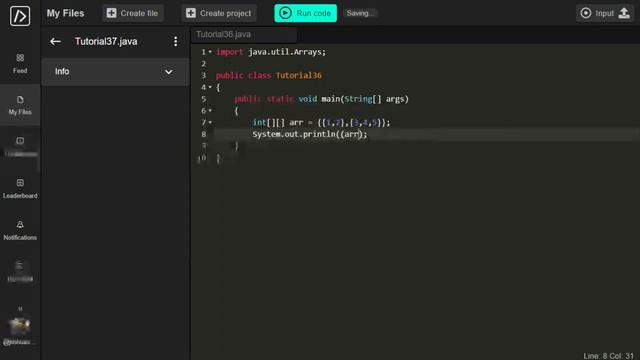Image resolution: width=640 pixels, height=360 pixels.
Task: Click the Tutorial37.java file name
Action: [x=106, y=42]
